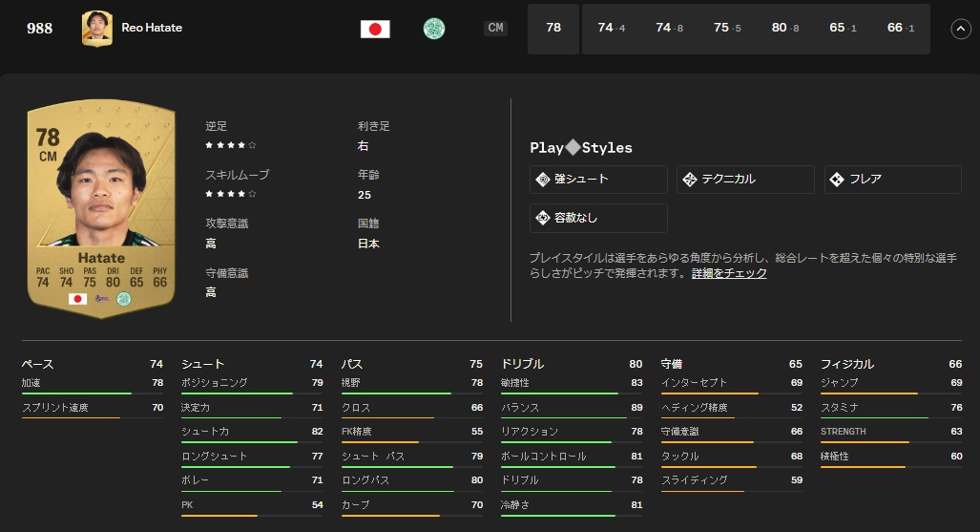Click the Celtic badge on player card
The image size is (980, 532).
124,299
